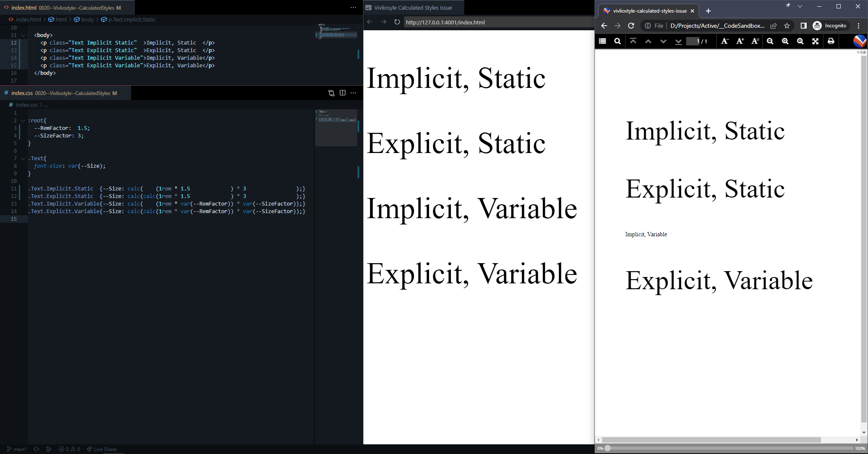Click the 100% zoom level control
This screenshot has height=454, width=868.
click(x=860, y=448)
